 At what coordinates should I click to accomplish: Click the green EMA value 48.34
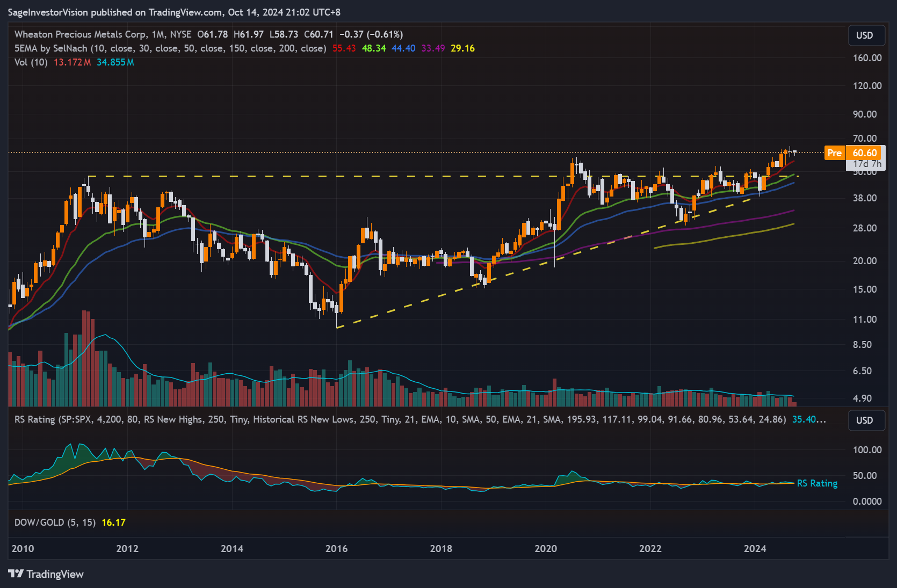click(374, 48)
